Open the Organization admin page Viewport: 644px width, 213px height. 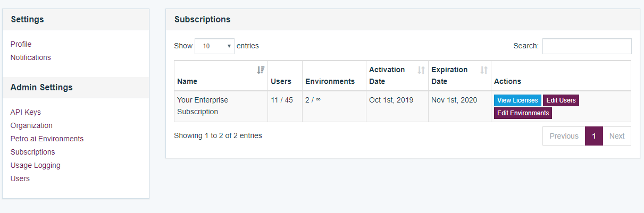pyautogui.click(x=31, y=125)
